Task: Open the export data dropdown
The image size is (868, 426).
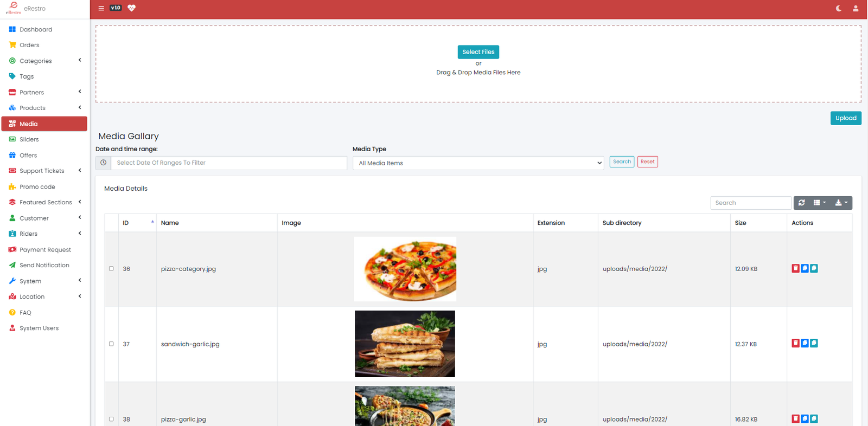Action: pyautogui.click(x=841, y=203)
